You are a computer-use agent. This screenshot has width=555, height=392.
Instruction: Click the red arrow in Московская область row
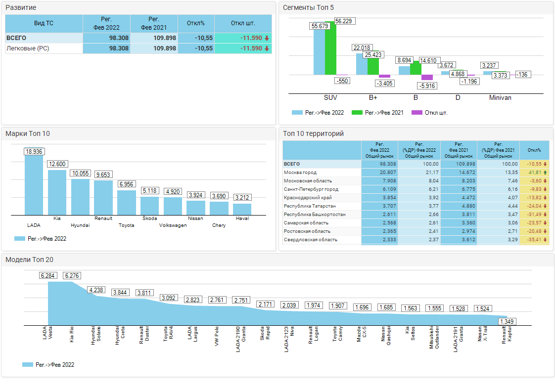[545, 181]
